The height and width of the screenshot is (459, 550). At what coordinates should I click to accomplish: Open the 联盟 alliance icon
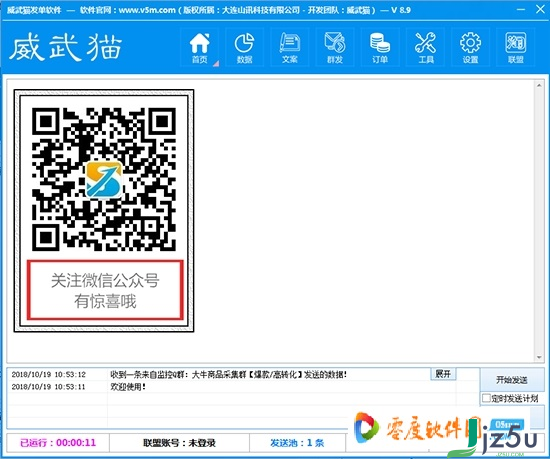pyautogui.click(x=516, y=47)
